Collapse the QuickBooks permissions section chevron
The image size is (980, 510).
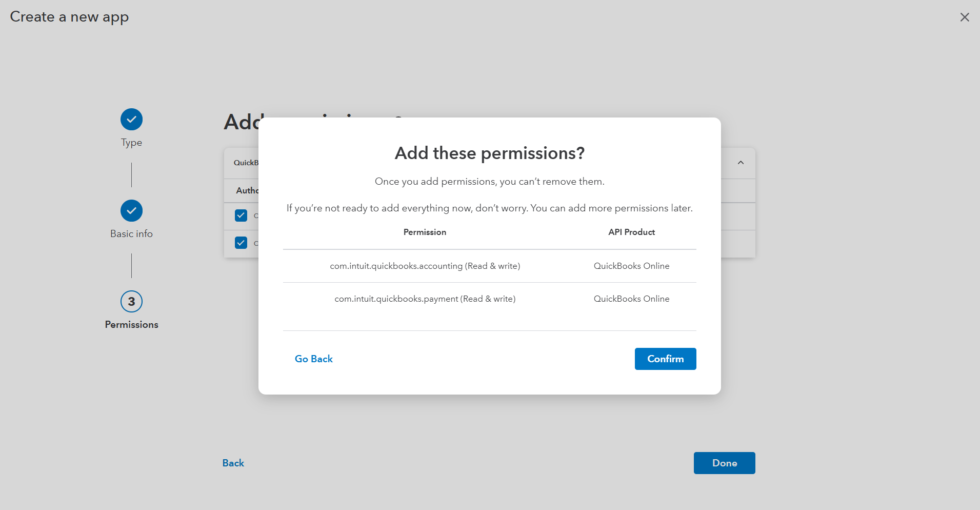741,163
